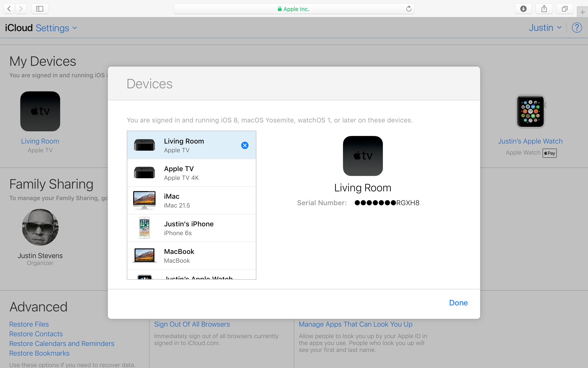The image size is (588, 368).
Task: Show all tabs overview icon
Action: click(x=565, y=9)
